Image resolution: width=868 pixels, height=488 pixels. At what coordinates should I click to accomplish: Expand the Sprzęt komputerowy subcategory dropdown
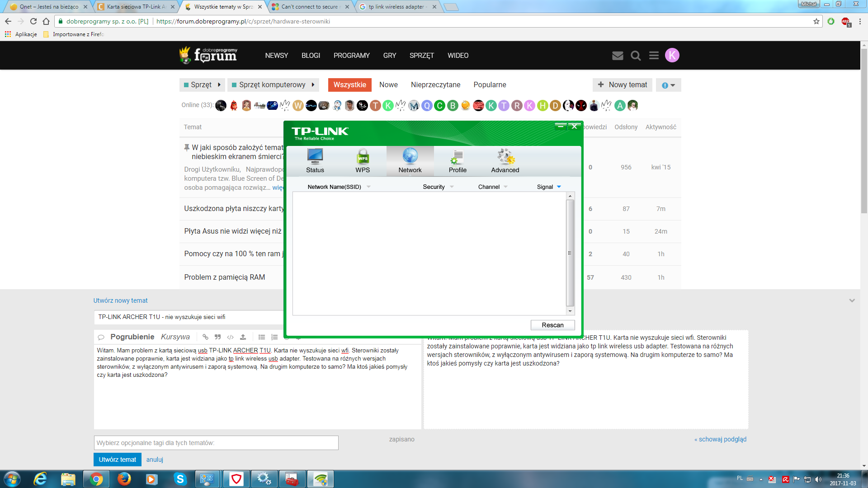point(273,85)
